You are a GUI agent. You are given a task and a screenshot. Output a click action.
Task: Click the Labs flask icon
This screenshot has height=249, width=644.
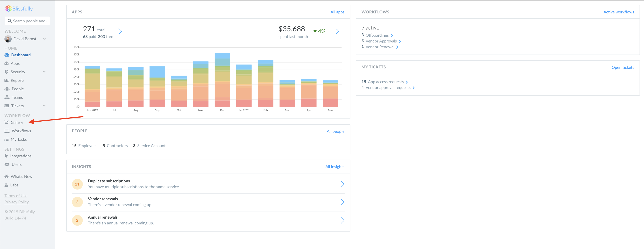pos(6,185)
